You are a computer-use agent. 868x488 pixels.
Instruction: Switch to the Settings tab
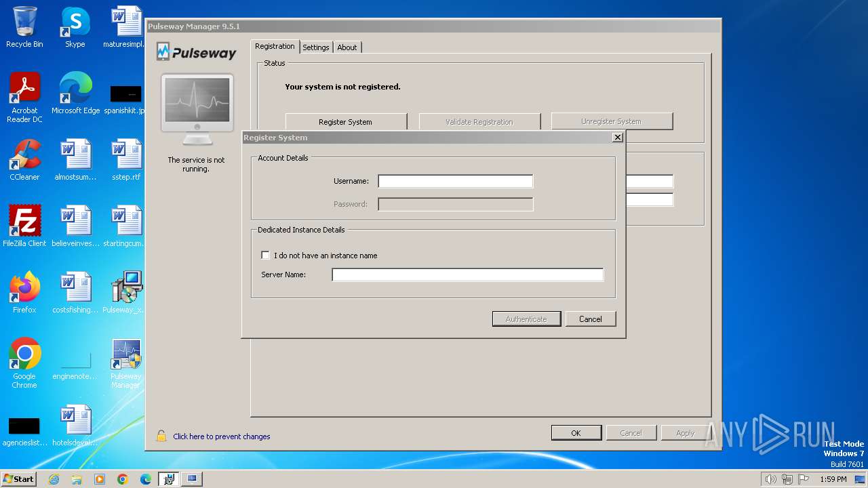point(316,47)
